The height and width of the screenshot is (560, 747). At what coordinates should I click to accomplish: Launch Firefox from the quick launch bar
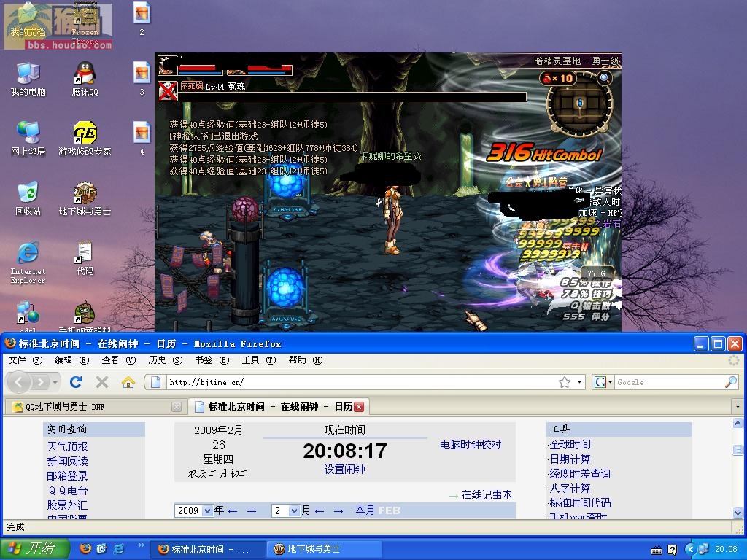(x=85, y=548)
